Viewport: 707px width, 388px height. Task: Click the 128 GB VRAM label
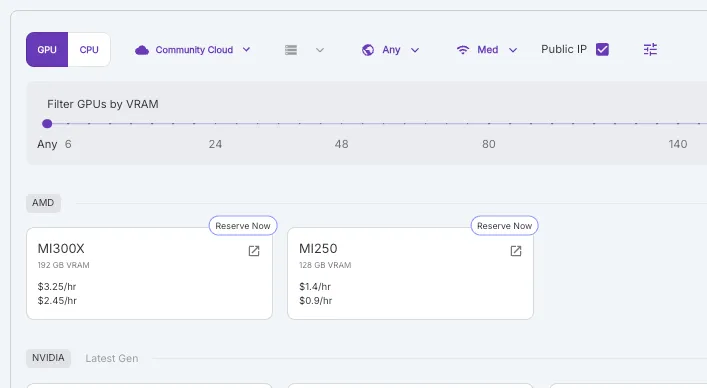click(x=325, y=265)
